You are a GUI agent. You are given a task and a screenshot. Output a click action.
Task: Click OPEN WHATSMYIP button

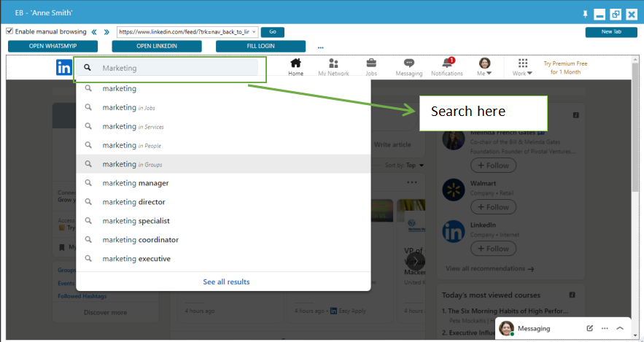(53, 46)
